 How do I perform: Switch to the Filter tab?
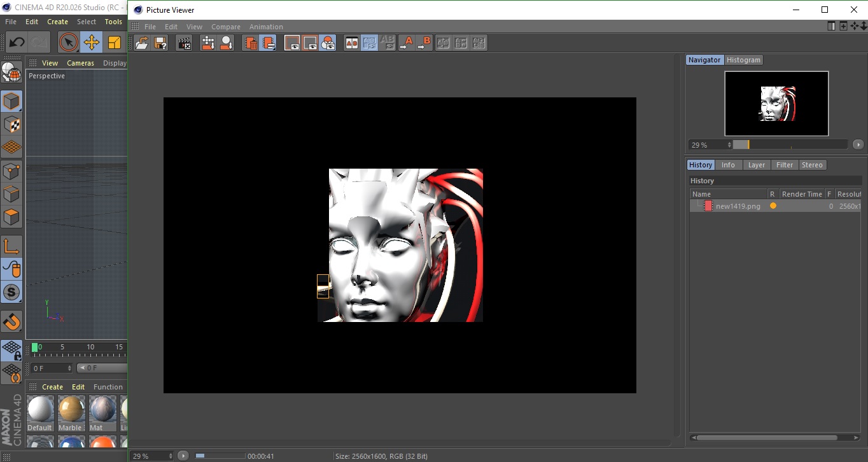click(785, 165)
